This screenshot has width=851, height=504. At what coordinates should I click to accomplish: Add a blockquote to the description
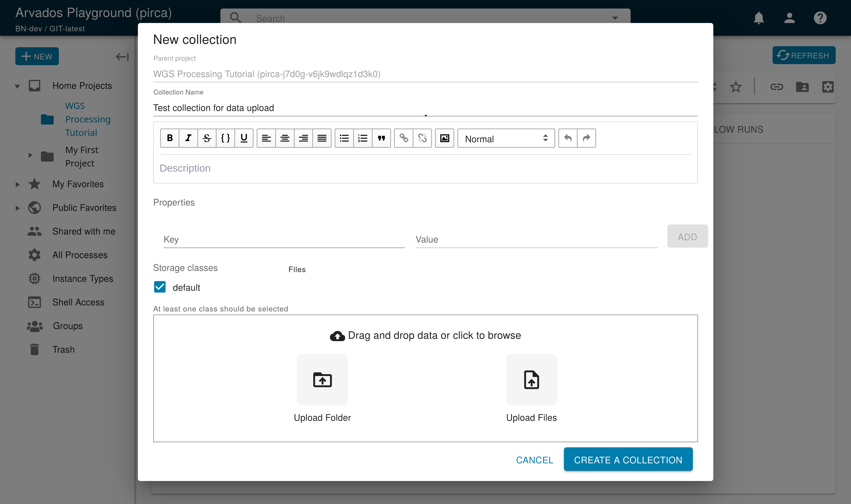[x=381, y=138]
